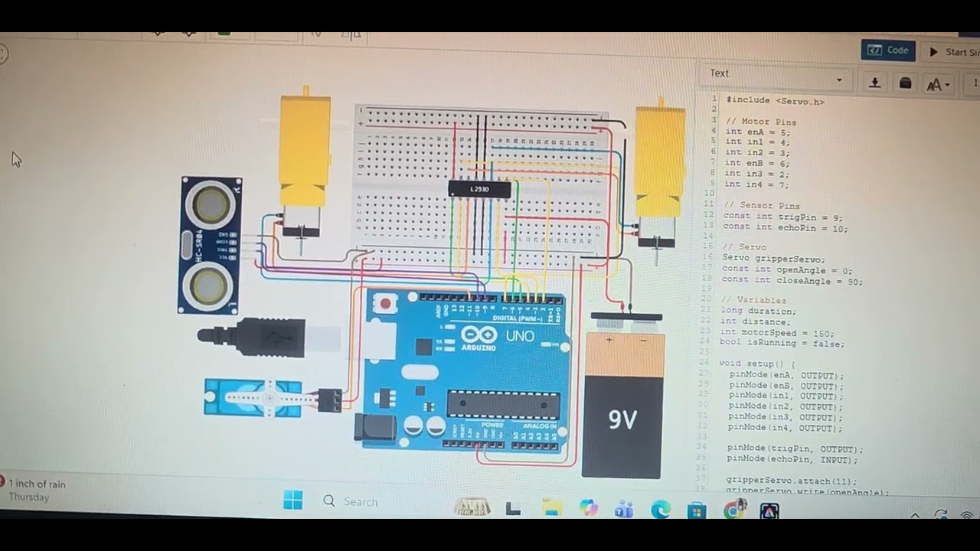Image resolution: width=980 pixels, height=551 pixels.
Task: Select the HC-SR04 ultrasonic sensor component
Action: [x=211, y=245]
